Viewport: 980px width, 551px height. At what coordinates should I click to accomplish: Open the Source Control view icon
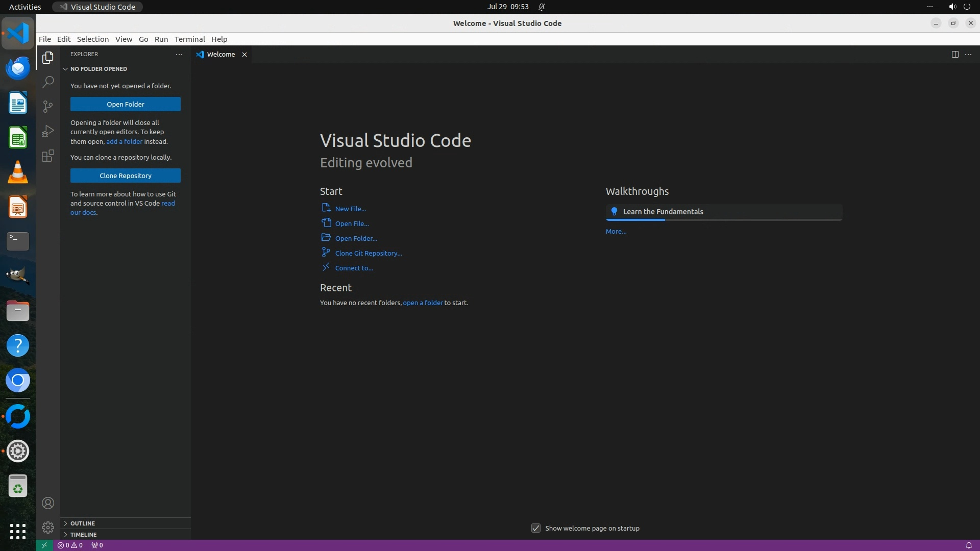tap(48, 106)
